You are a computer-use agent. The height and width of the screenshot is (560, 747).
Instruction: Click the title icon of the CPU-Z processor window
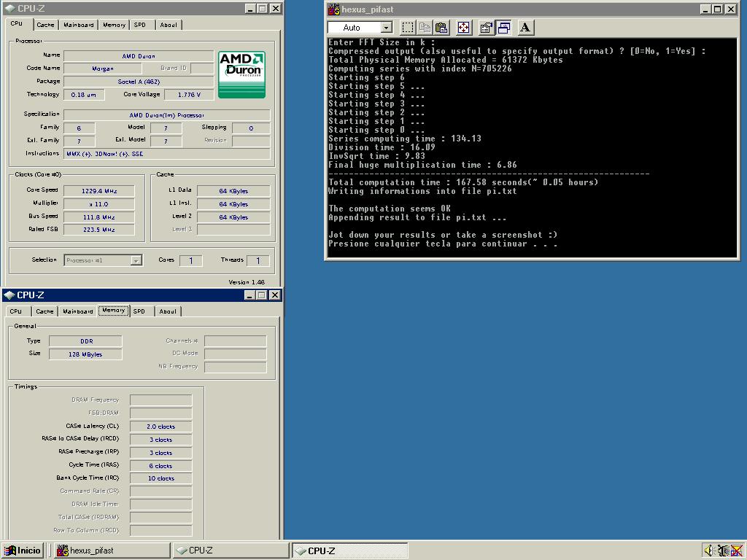[x=9, y=9]
